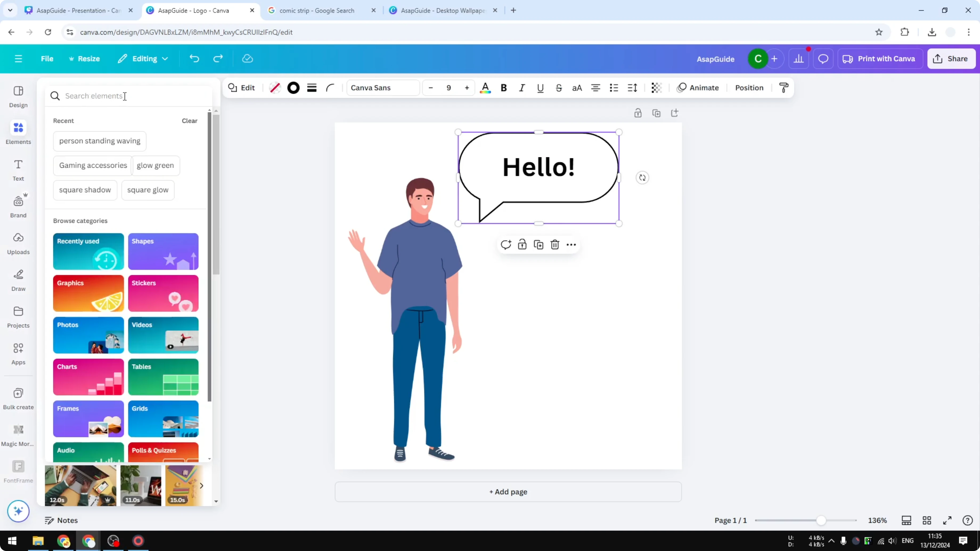Enable strikethrough formatting
Image resolution: width=980 pixels, height=551 pixels.
coord(558,88)
